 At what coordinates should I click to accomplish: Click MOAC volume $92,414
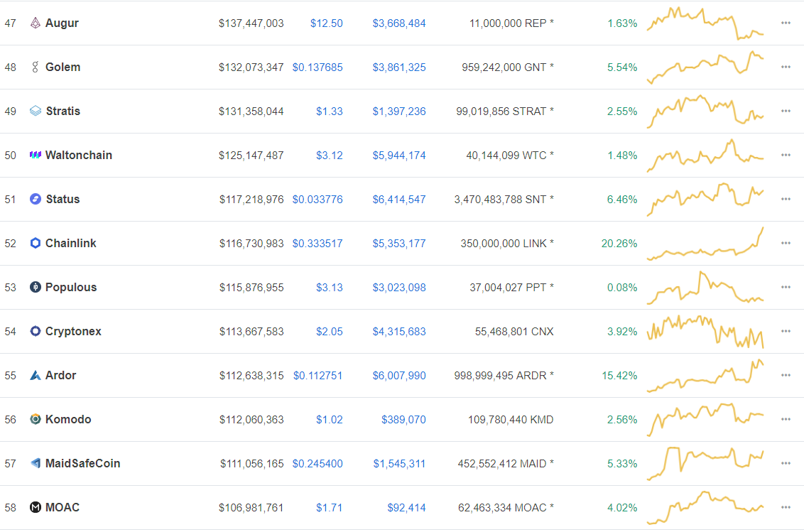pyautogui.click(x=406, y=507)
